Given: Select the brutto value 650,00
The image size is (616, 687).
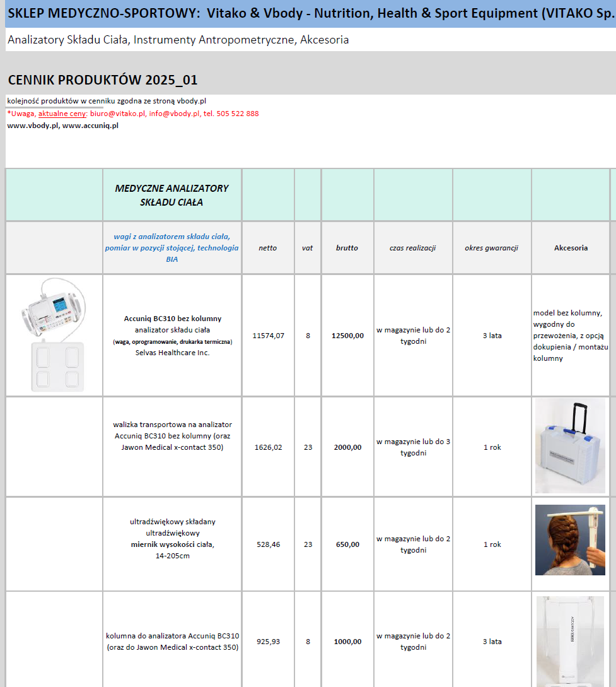Looking at the screenshot, I should 347,544.
